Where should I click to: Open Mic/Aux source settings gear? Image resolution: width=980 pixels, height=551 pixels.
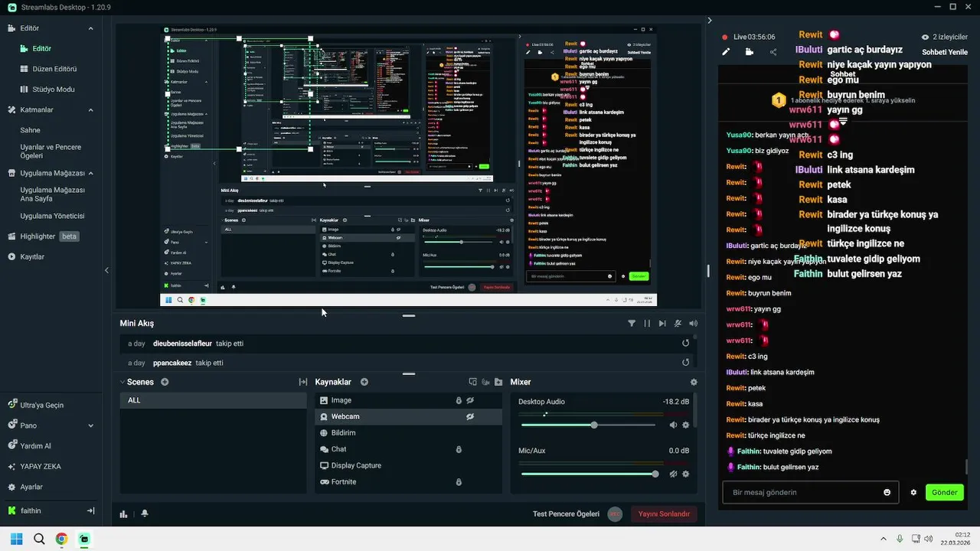coord(686,474)
